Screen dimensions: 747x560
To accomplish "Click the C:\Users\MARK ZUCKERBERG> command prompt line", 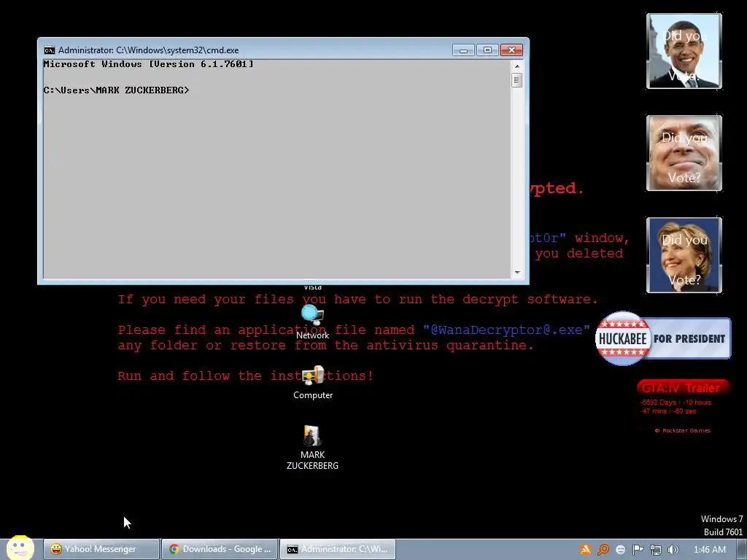I will click(x=116, y=90).
